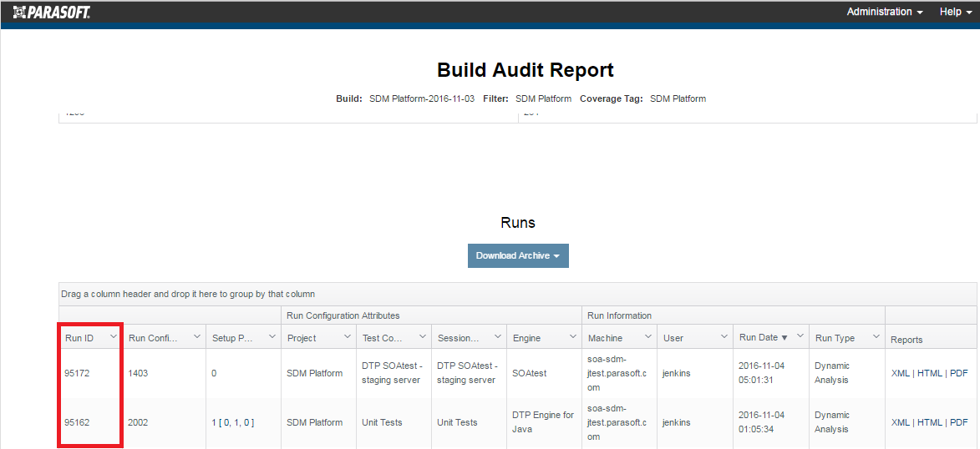
Task: Open Run ID column filter chevron
Action: 113,336
